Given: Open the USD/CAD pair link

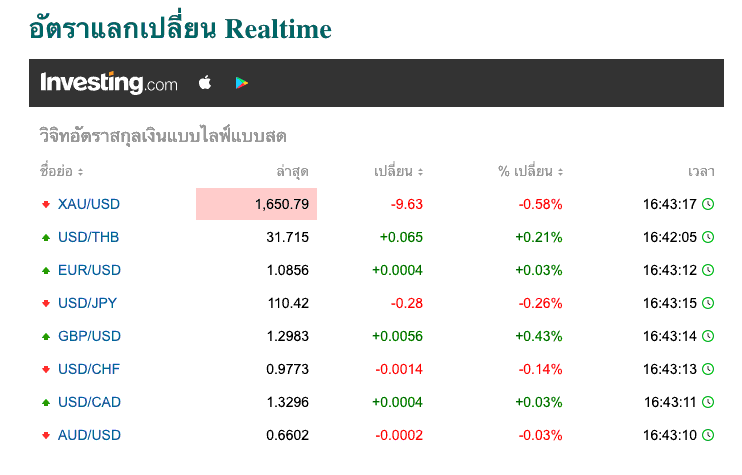Looking at the screenshot, I should click(89, 402).
